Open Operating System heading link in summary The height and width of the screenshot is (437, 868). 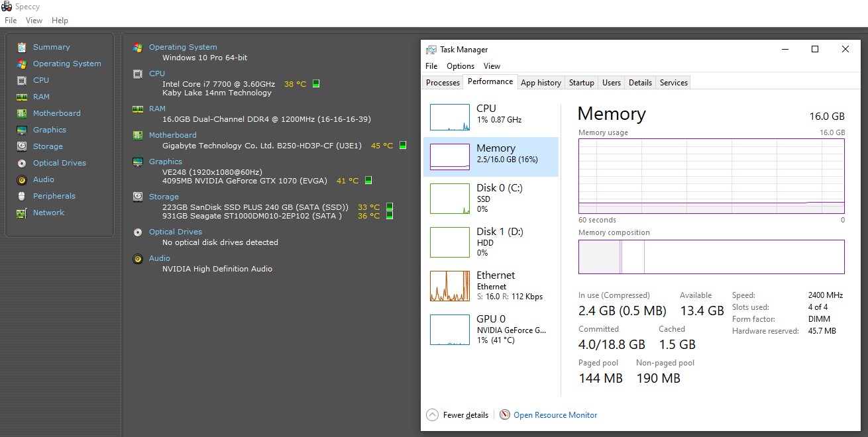click(x=183, y=47)
